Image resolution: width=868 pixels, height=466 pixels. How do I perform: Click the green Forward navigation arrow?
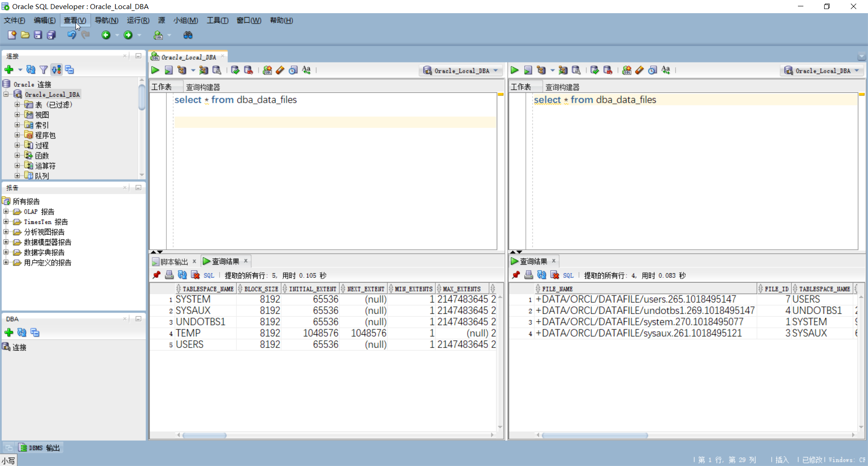click(128, 35)
